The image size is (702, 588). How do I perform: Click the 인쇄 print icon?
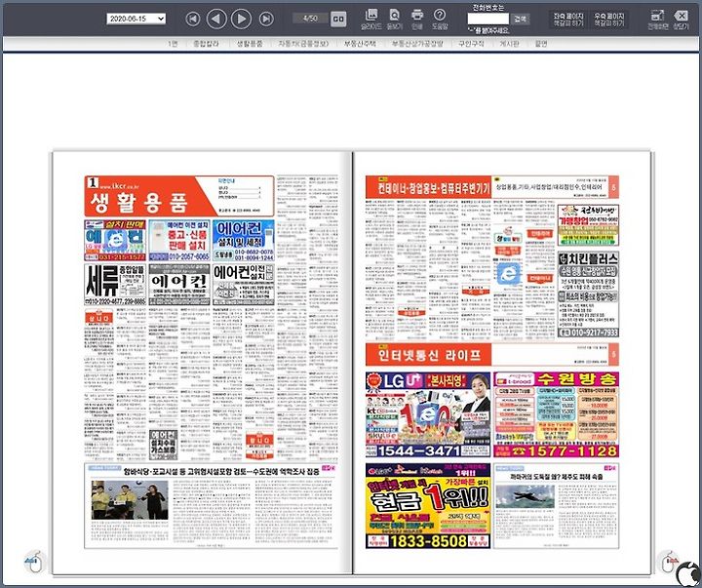point(417,19)
